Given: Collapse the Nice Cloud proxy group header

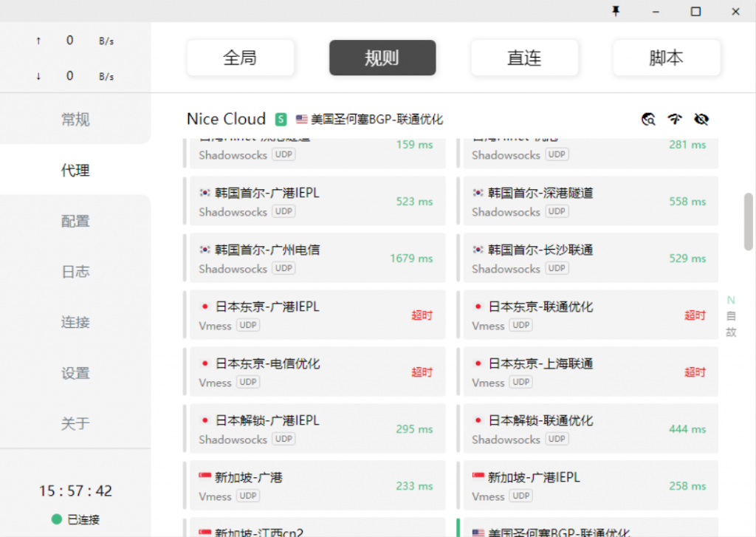Looking at the screenshot, I should 226,119.
